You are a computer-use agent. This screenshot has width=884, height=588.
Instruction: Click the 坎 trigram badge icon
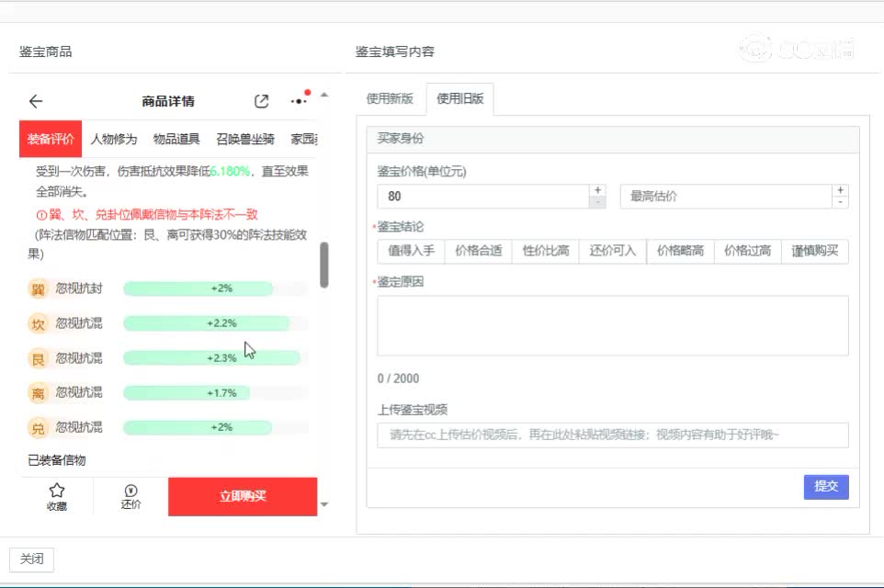(39, 324)
